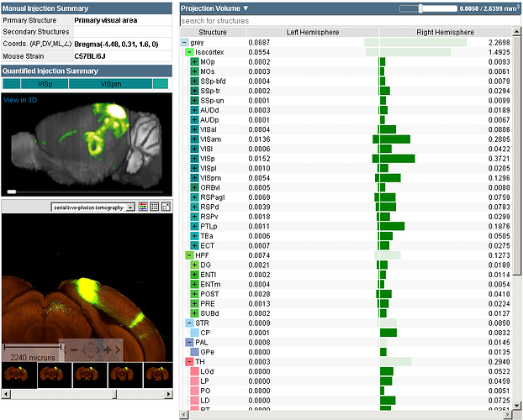
Task: Click the CP structure color swatch
Action: click(x=194, y=333)
